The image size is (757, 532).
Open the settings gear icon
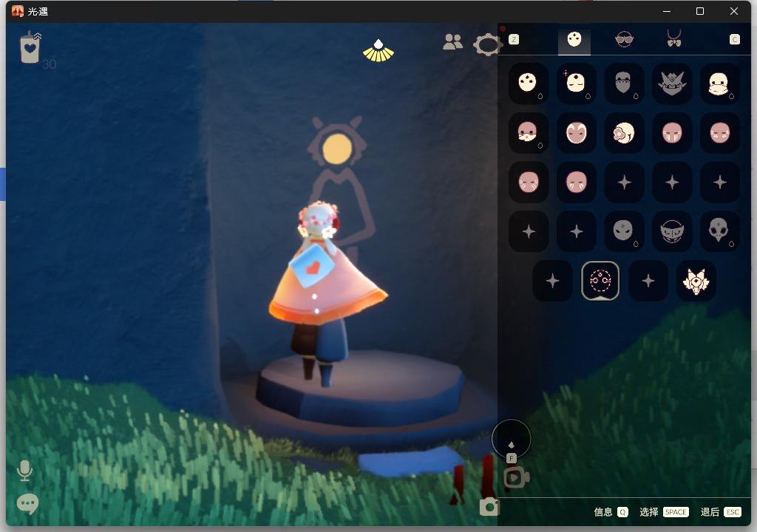click(x=486, y=45)
